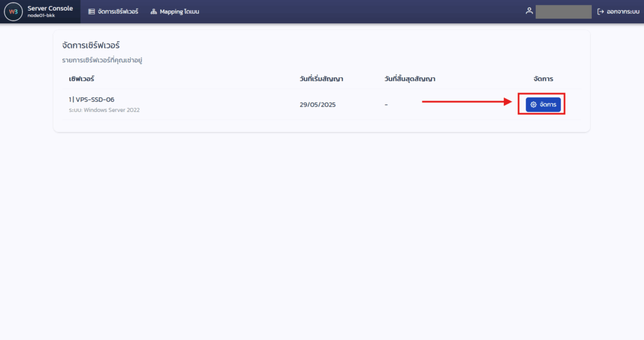The width and height of the screenshot is (644, 340).
Task: Click the logout arrow icon
Action: pyautogui.click(x=601, y=11)
